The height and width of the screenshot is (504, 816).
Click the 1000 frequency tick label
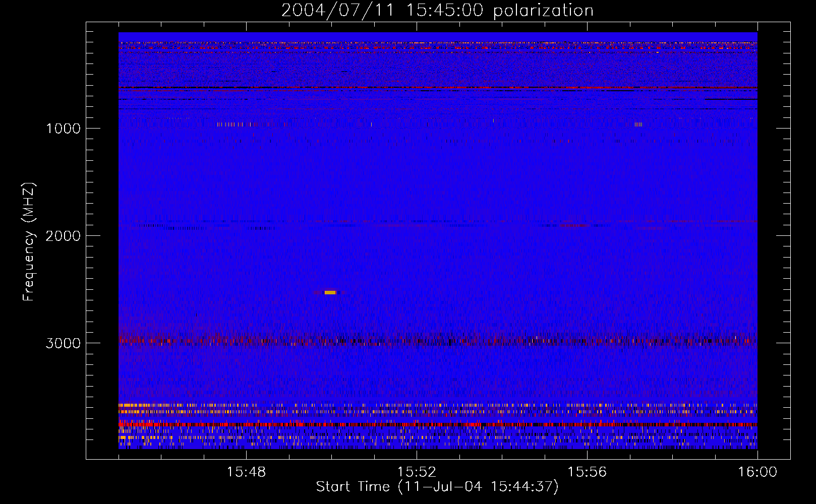(63, 129)
